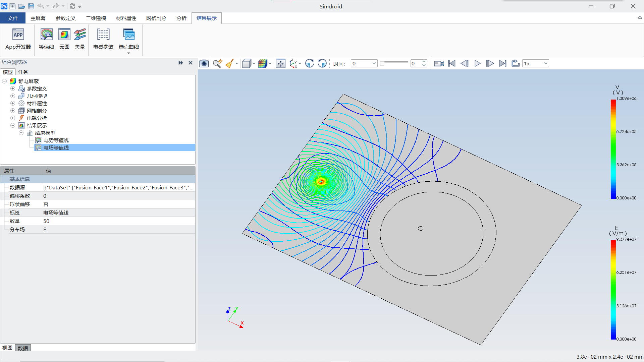The height and width of the screenshot is (362, 644).
Task: Play the animation
Action: pos(478,63)
